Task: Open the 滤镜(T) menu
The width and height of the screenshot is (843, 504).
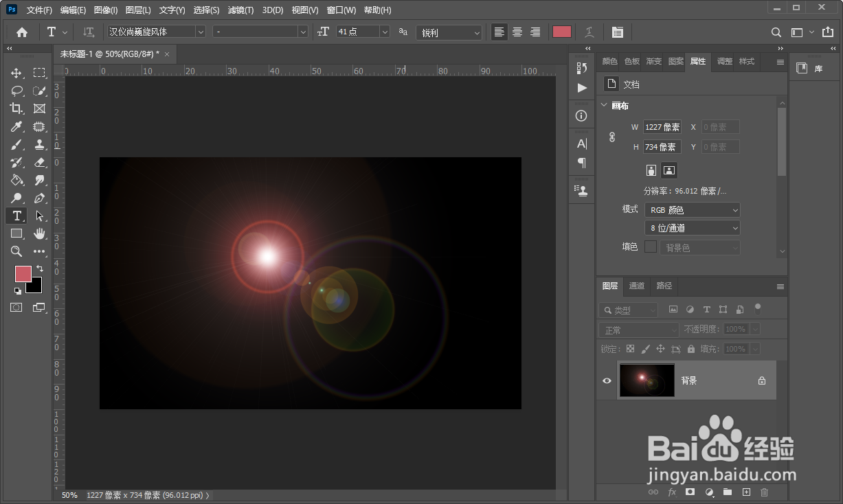Action: tap(240, 10)
